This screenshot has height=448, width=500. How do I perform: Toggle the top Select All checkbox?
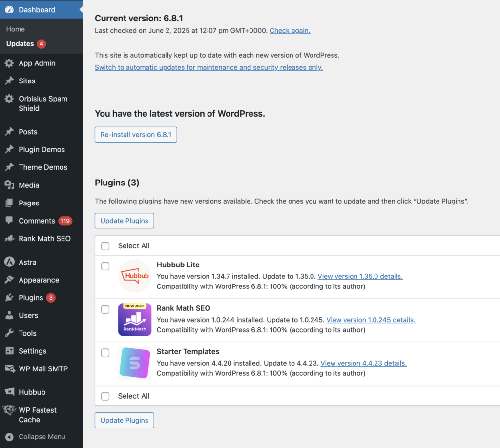105,246
